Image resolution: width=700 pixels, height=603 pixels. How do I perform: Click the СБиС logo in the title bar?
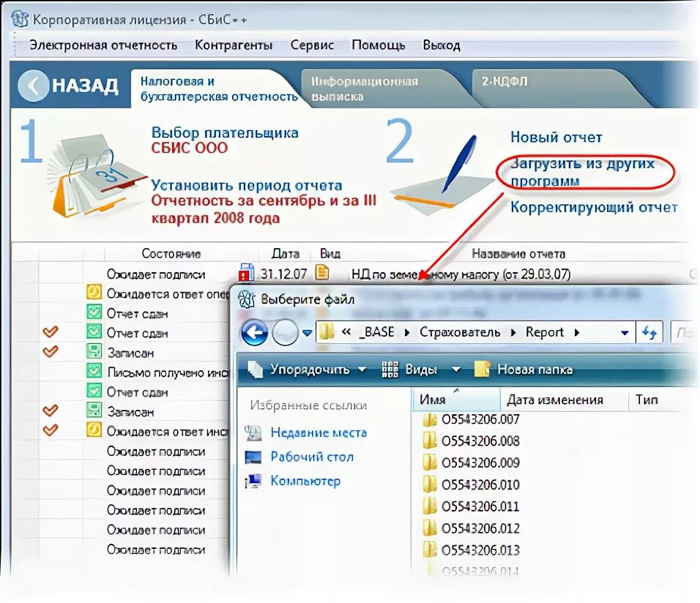click(x=20, y=19)
